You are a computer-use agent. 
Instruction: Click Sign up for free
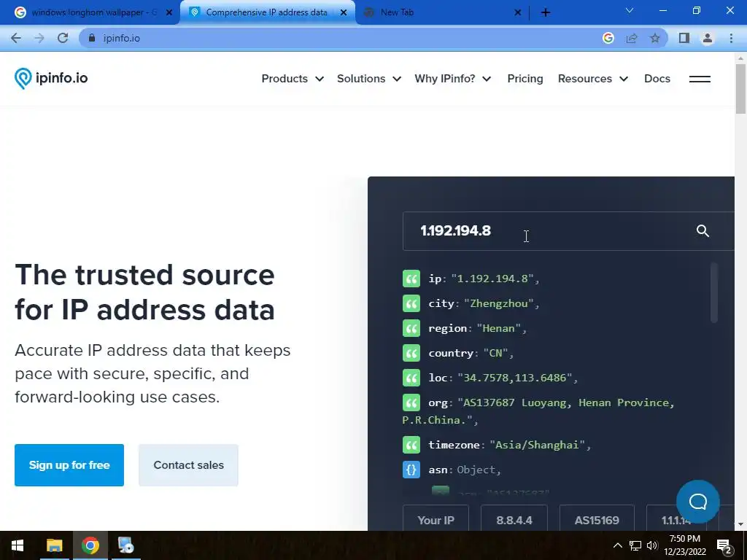[x=69, y=465]
